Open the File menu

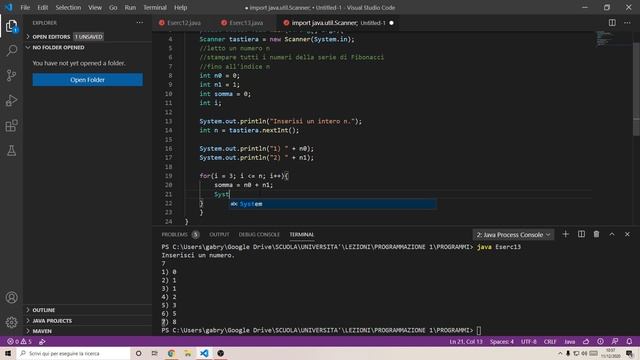pos(25,7)
